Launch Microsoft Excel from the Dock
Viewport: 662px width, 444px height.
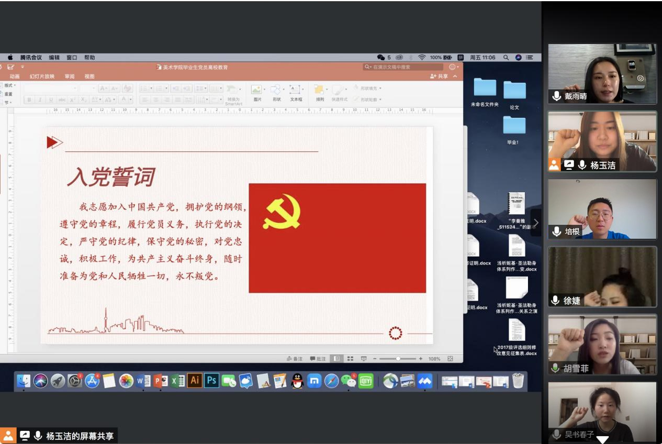click(177, 381)
